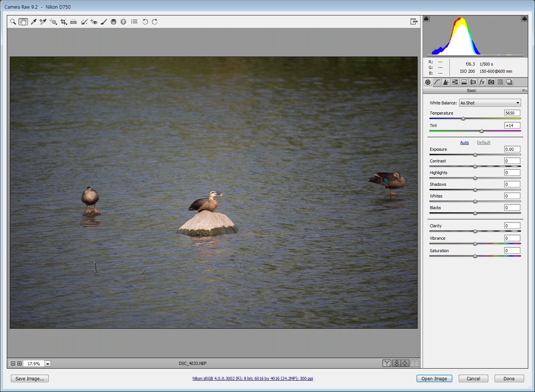535x392 pixels.
Task: Toggle shadow clipping warning in histogram
Action: [x=426, y=18]
